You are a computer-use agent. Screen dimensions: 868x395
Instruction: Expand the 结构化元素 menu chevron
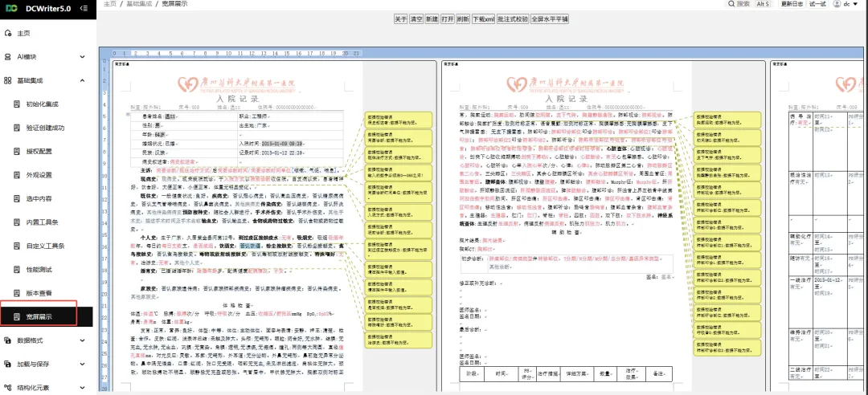83,387
